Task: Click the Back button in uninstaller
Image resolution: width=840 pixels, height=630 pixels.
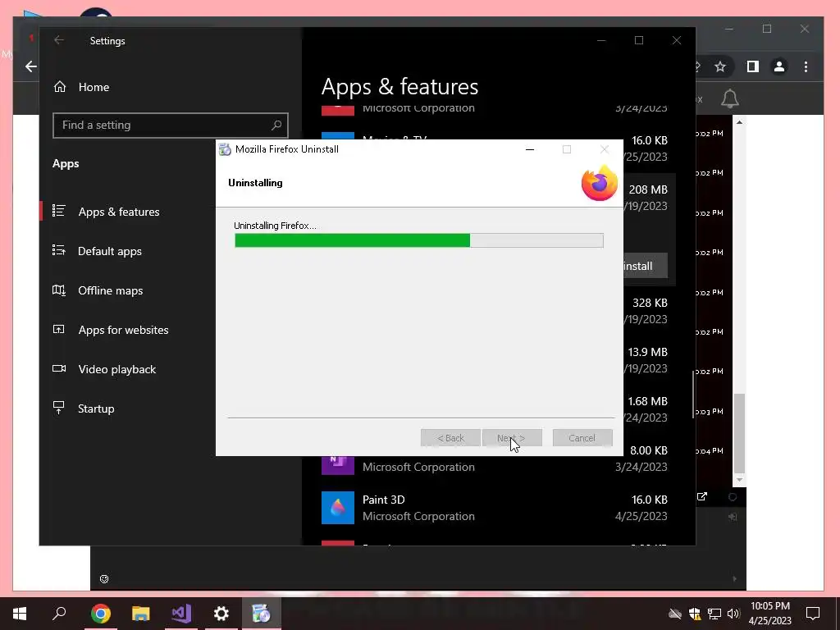Action: (450, 438)
